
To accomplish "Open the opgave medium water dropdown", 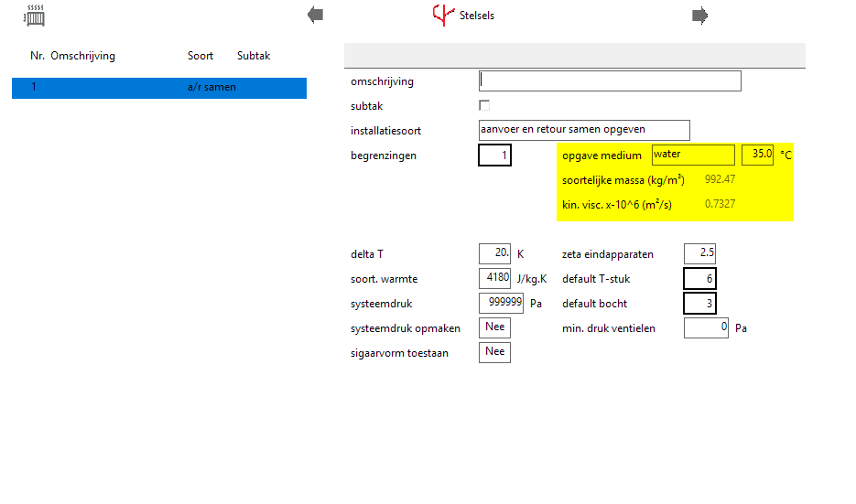I will click(692, 155).
